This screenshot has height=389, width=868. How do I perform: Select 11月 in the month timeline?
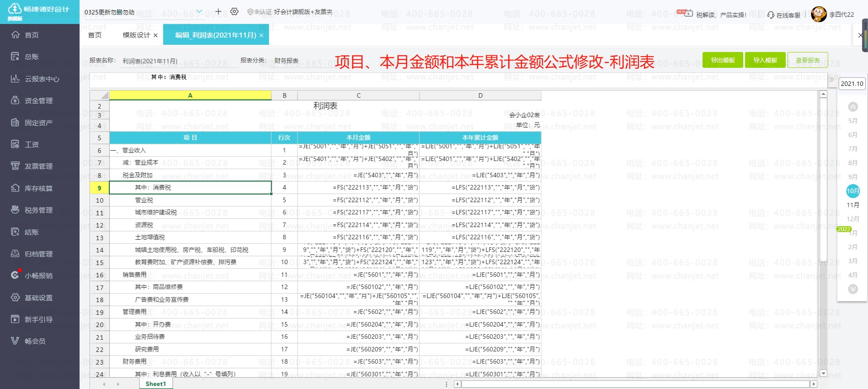[853, 205]
